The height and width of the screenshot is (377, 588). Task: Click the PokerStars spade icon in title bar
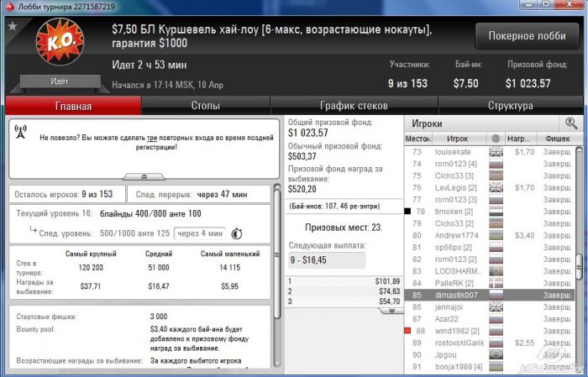click(9, 7)
